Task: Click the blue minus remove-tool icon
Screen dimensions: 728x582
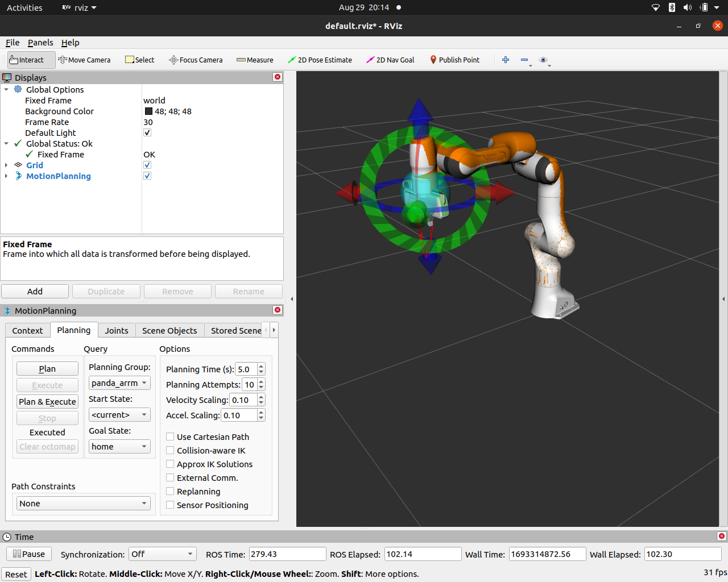Action: [x=524, y=60]
